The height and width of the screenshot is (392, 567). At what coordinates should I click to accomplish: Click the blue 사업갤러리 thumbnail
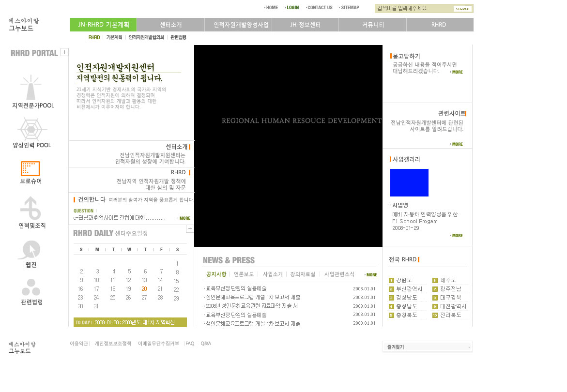[409, 182]
